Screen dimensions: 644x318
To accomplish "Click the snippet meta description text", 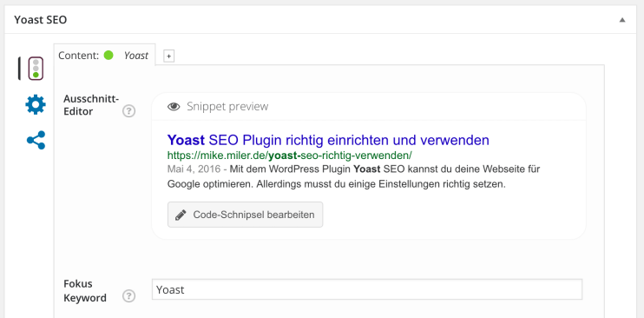I will coord(353,176).
